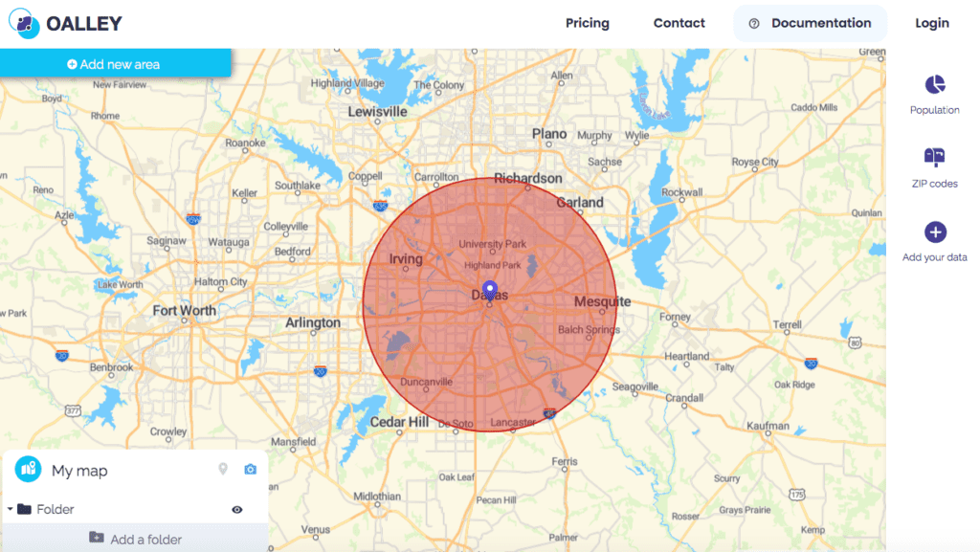
Task: Click the Login button
Action: pos(931,23)
